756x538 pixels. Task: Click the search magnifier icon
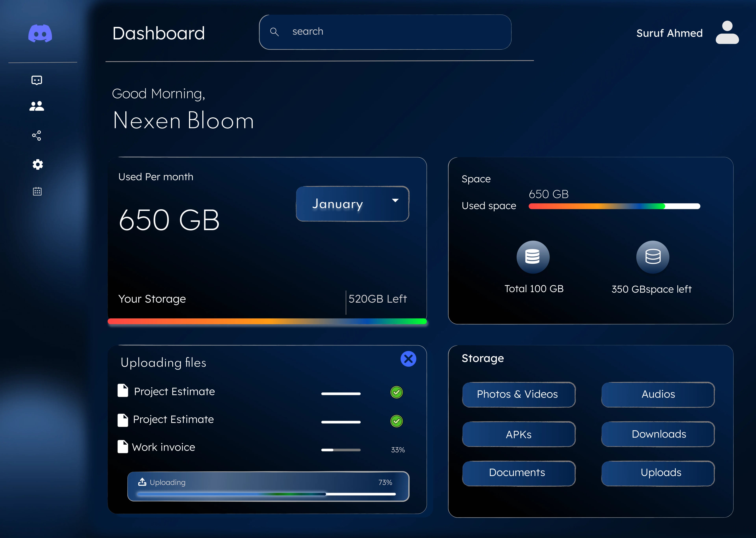(274, 32)
